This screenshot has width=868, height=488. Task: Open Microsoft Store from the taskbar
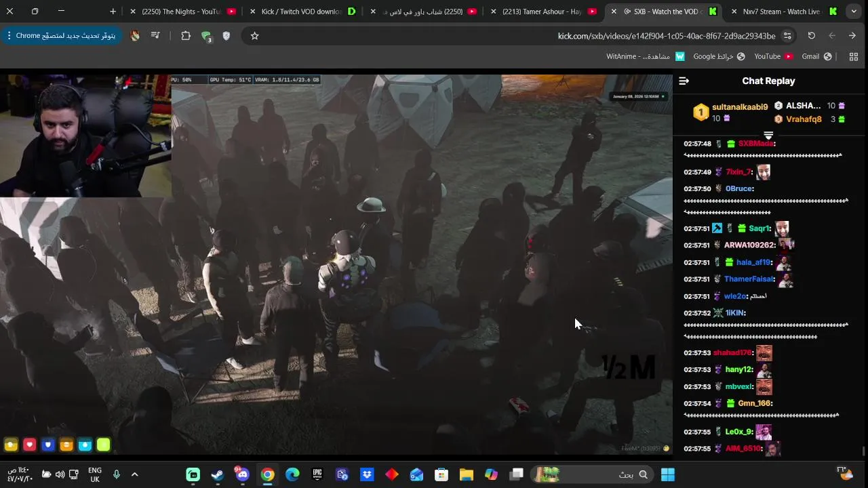pyautogui.click(x=441, y=474)
